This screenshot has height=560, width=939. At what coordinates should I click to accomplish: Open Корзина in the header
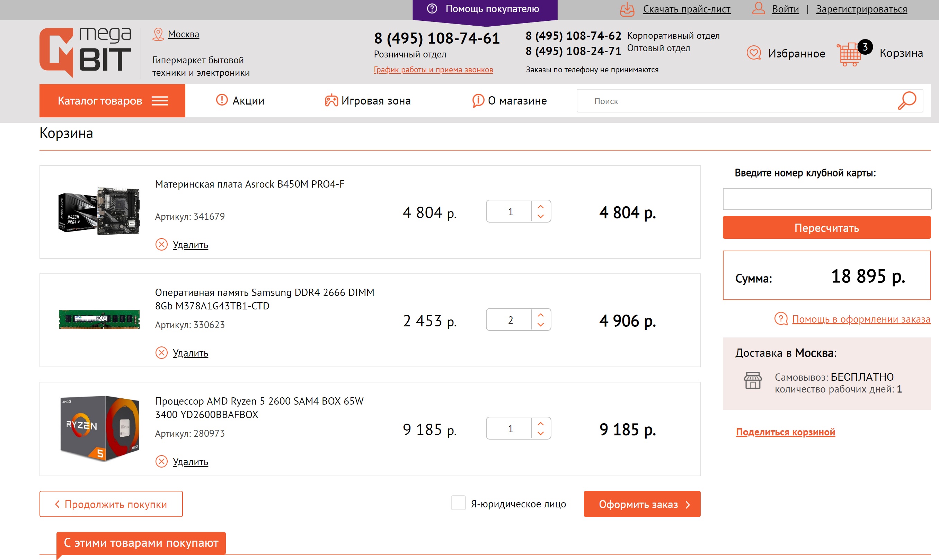coord(901,53)
